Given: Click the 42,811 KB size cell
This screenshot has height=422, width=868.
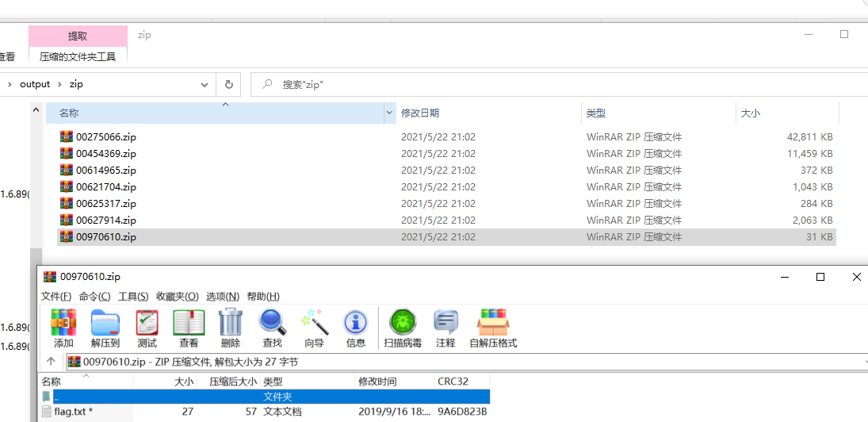Looking at the screenshot, I should click(809, 136).
